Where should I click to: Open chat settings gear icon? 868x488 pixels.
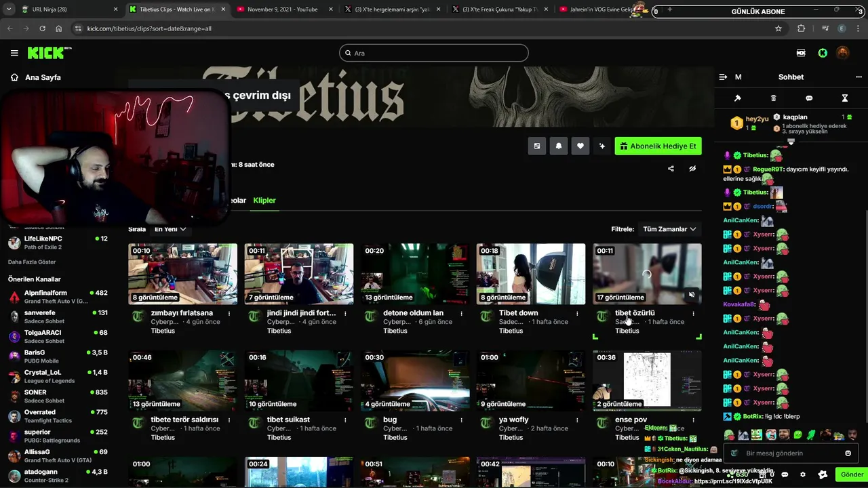[x=803, y=474]
